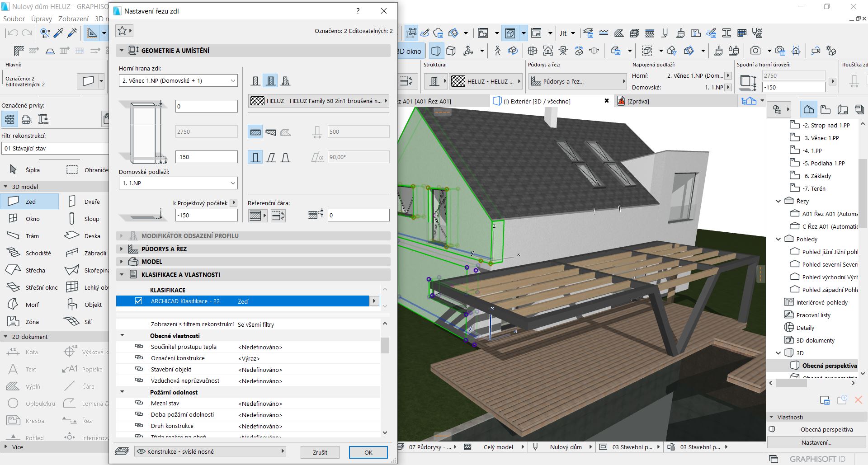Click reference line offset field
The height and width of the screenshot is (465, 868).
358,215
